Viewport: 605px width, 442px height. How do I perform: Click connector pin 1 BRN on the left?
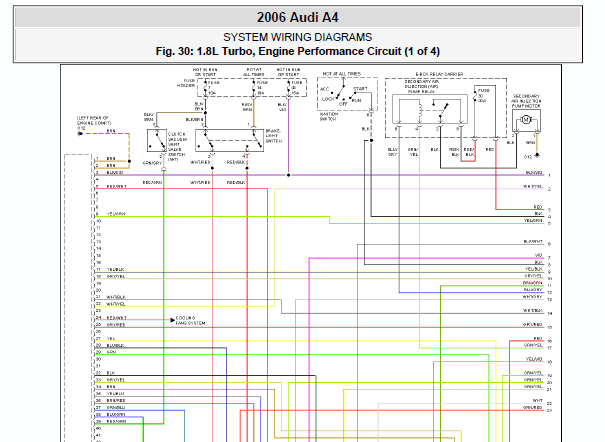pos(110,158)
